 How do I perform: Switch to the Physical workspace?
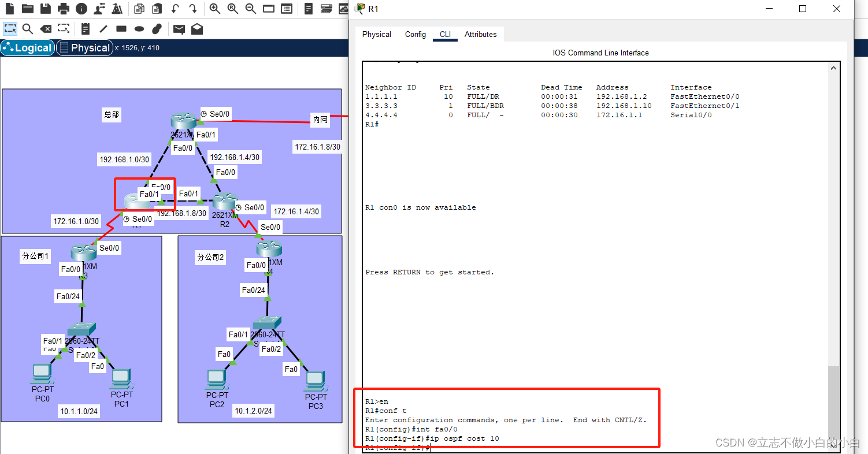[x=84, y=48]
